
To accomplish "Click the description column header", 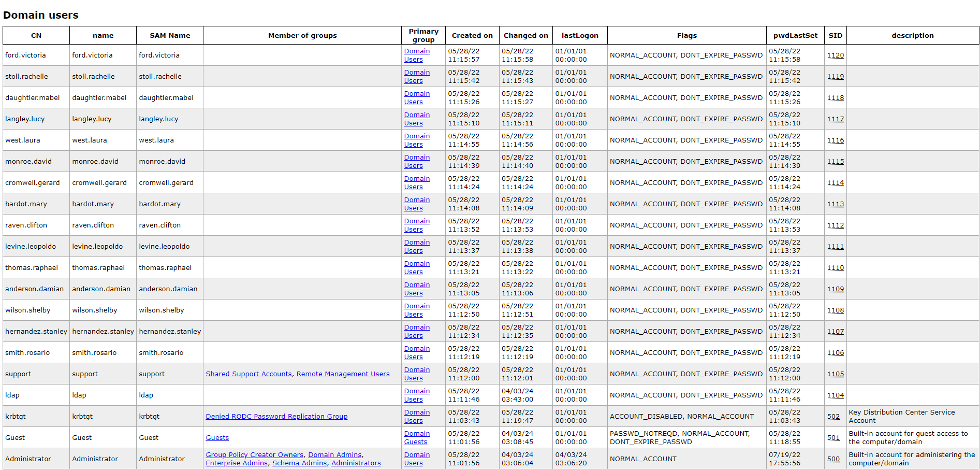I will pyautogui.click(x=913, y=36).
